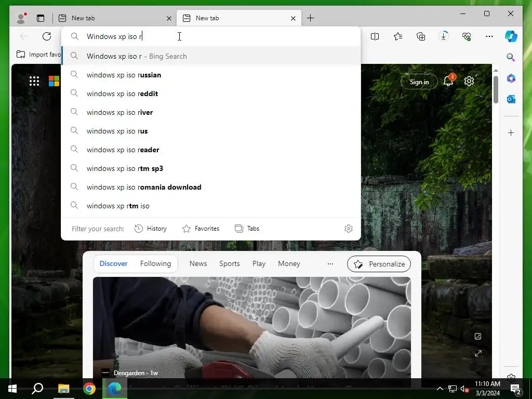Switch to the Discover feed tab
Screen dimensions: 532x399
tap(113, 263)
